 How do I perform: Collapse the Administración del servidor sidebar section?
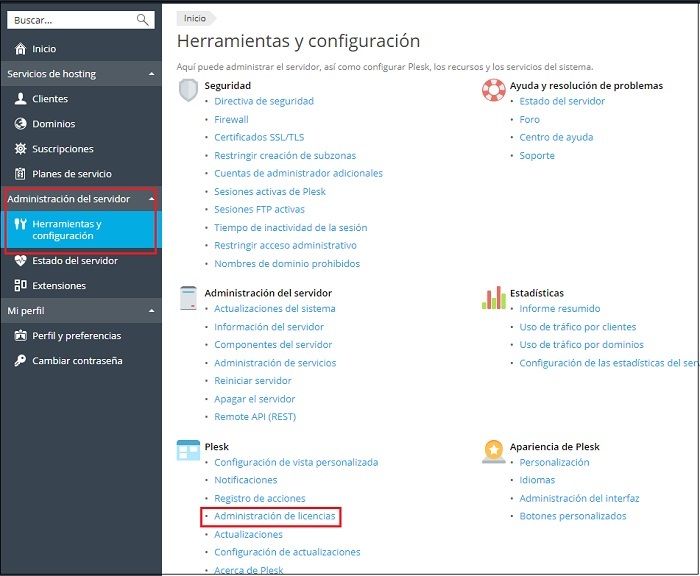coord(152,199)
